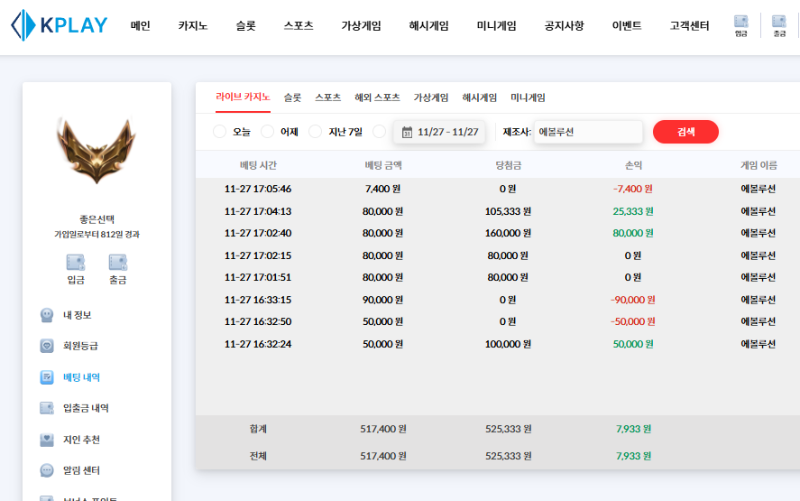Click the 160,000 원 winnings cell
Screen dimensions: 800x501
[508, 233]
